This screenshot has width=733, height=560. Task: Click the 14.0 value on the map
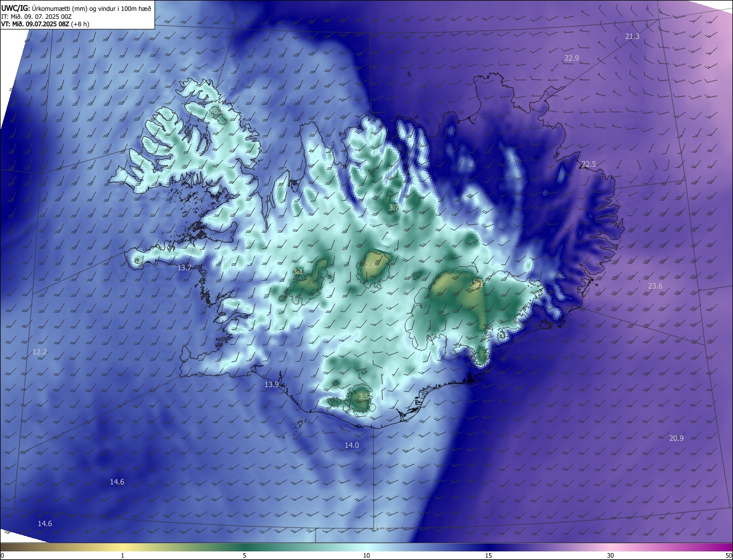(x=352, y=445)
